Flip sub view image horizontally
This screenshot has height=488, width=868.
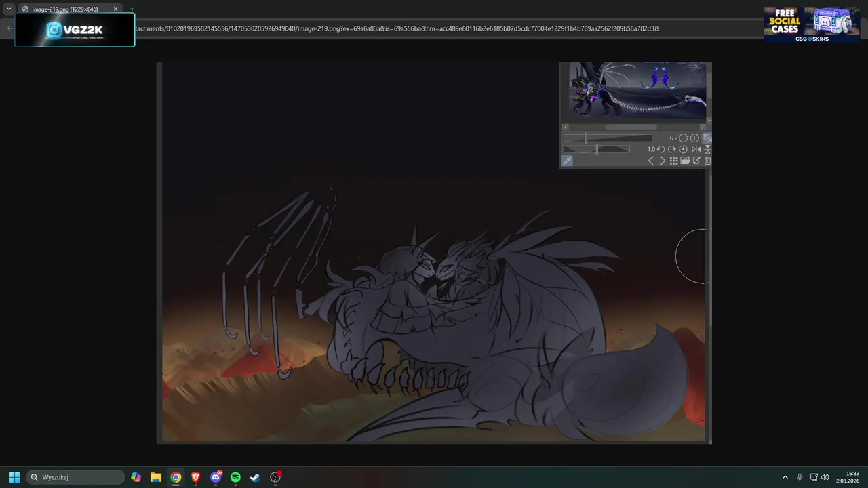[696, 149]
